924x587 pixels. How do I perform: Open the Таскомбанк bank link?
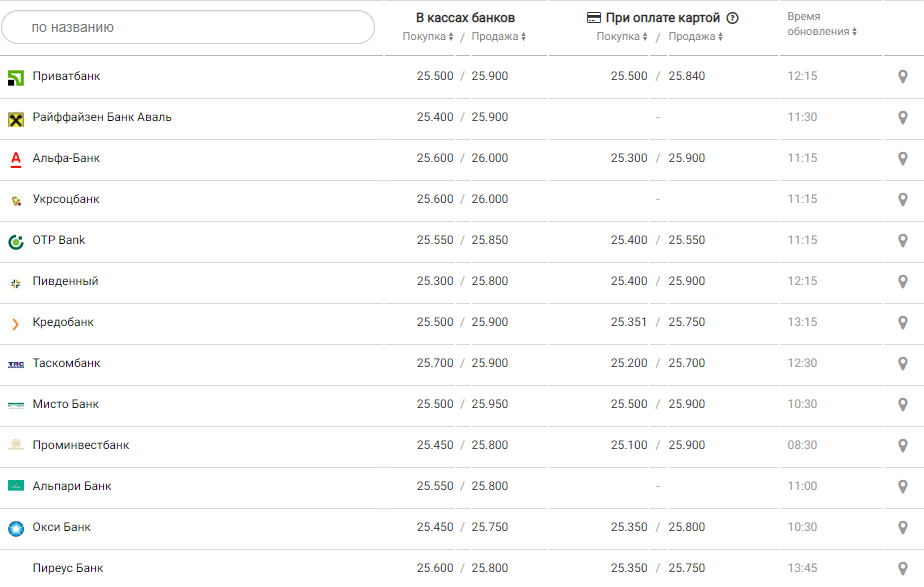click(66, 364)
